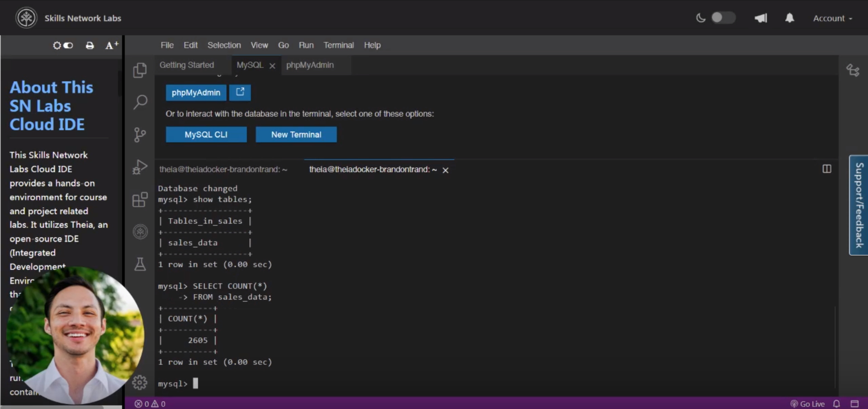Click the presenter webcam thumbnail
The height and width of the screenshot is (409, 868).
point(75,335)
